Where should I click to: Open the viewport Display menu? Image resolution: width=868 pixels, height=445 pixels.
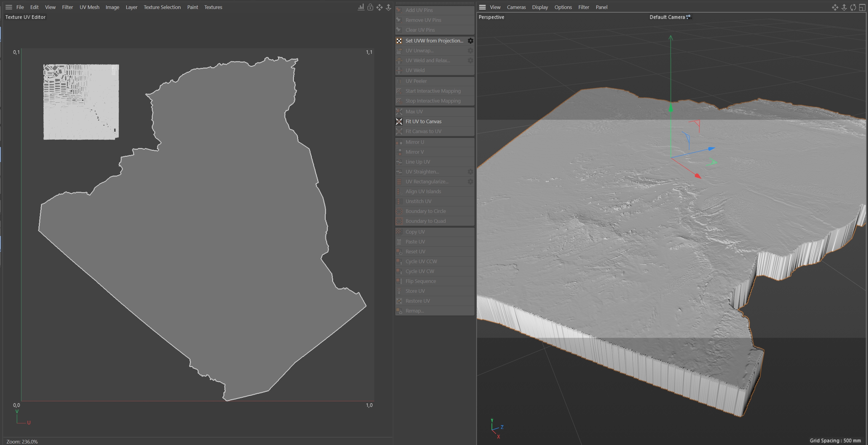coord(539,7)
